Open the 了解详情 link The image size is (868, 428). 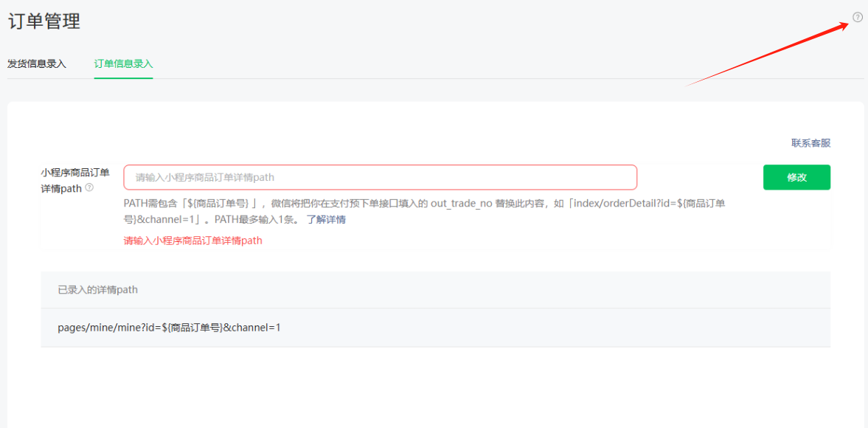click(327, 219)
